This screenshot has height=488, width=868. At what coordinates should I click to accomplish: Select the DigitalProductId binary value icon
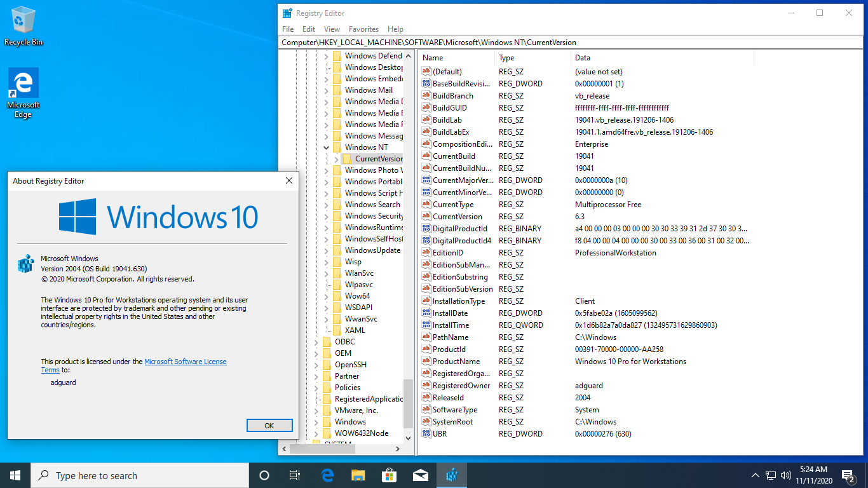[426, 229]
